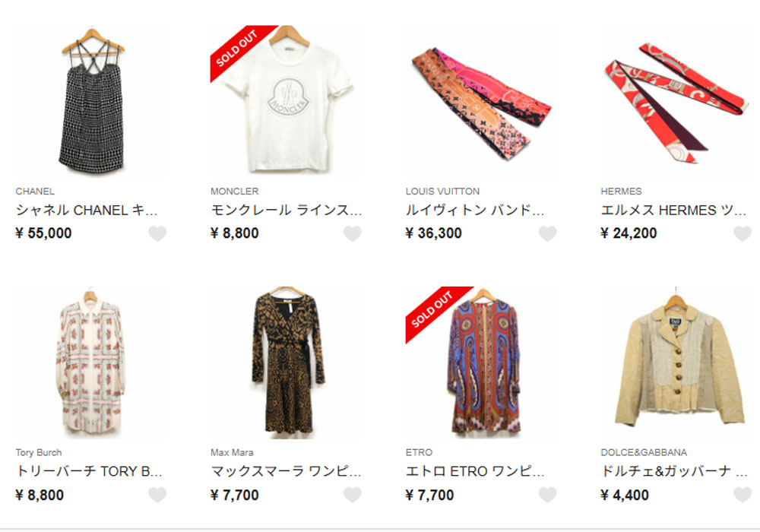Select the Max Mara brand label
Image resolution: width=760 pixels, height=532 pixels.
232,452
